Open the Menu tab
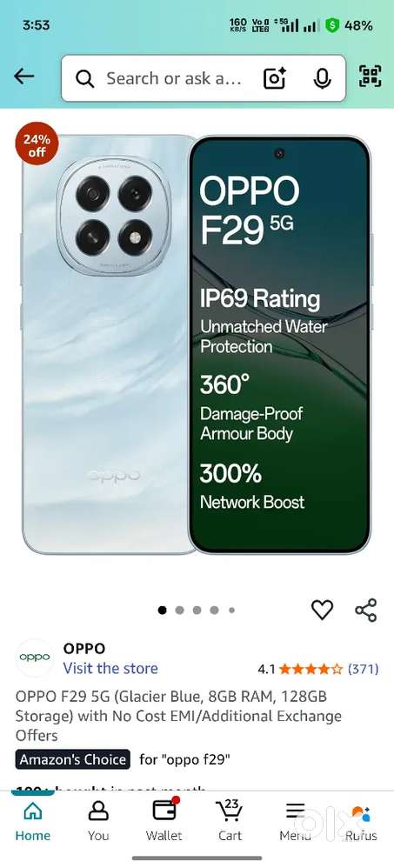The image size is (394, 868). 295,820
